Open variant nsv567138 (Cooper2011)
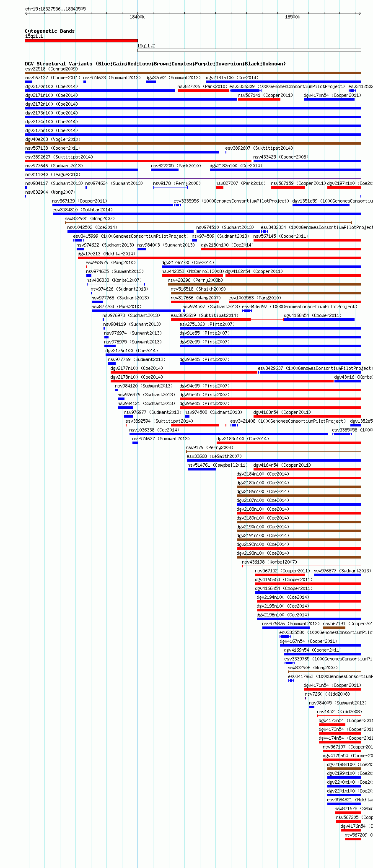Screen dimensions: 373x868 [53, 148]
